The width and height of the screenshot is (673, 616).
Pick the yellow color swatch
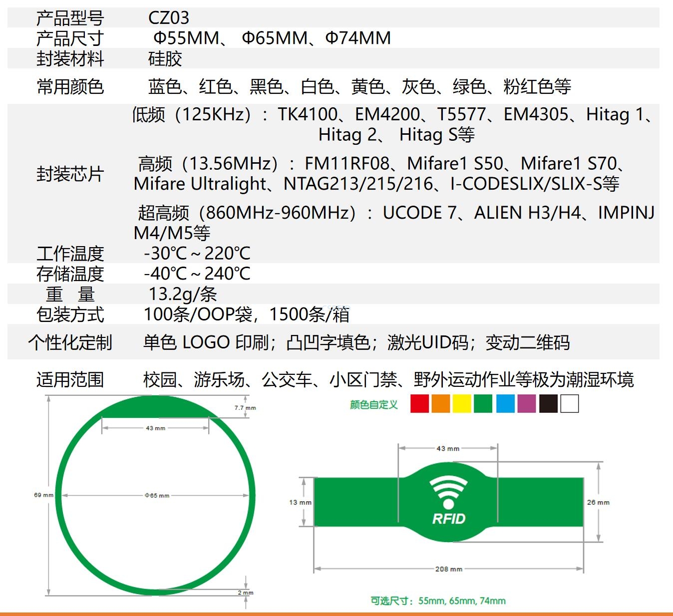462,403
